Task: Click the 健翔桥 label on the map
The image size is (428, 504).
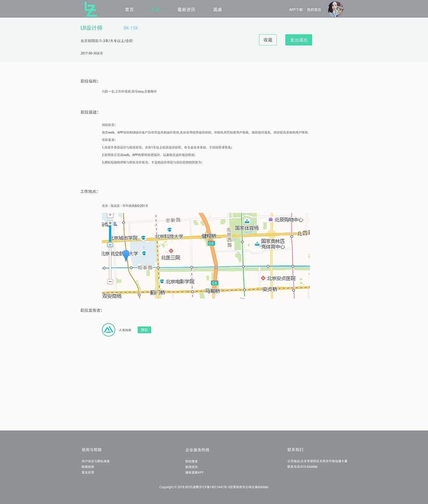Action: coord(209,236)
